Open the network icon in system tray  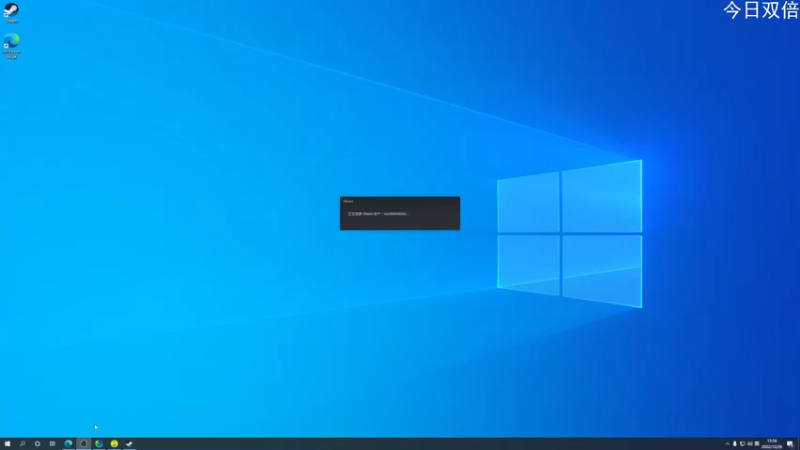click(742, 444)
